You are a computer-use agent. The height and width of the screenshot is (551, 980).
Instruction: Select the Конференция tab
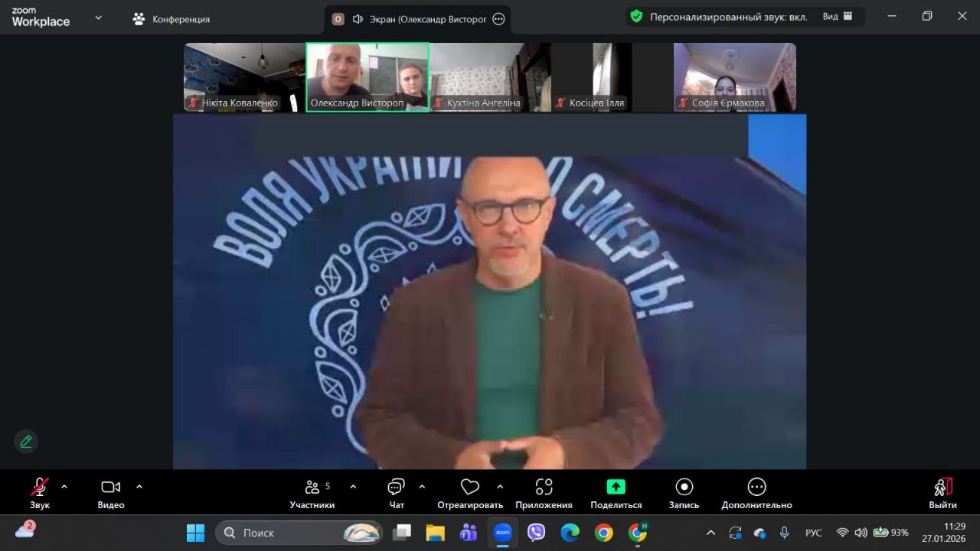[171, 19]
